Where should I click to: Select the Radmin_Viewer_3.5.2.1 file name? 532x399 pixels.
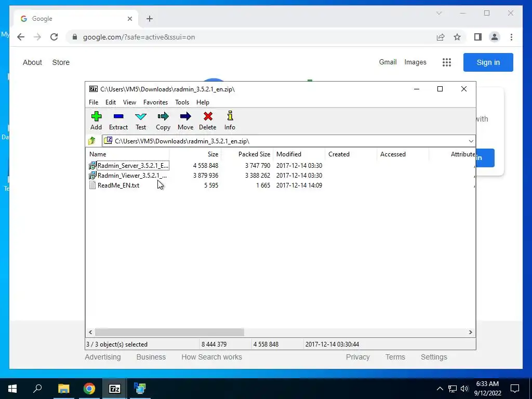[x=132, y=176]
